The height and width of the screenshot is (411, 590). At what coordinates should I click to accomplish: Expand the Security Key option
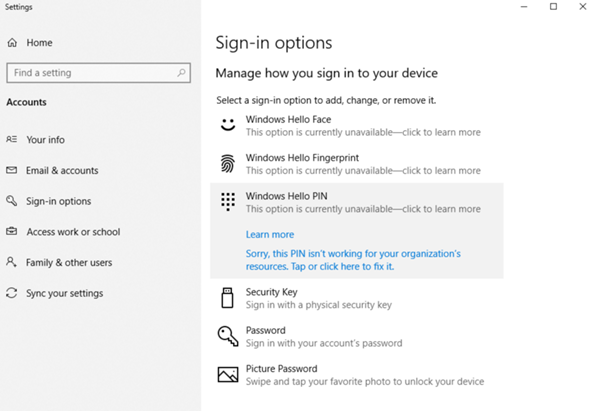point(357,298)
